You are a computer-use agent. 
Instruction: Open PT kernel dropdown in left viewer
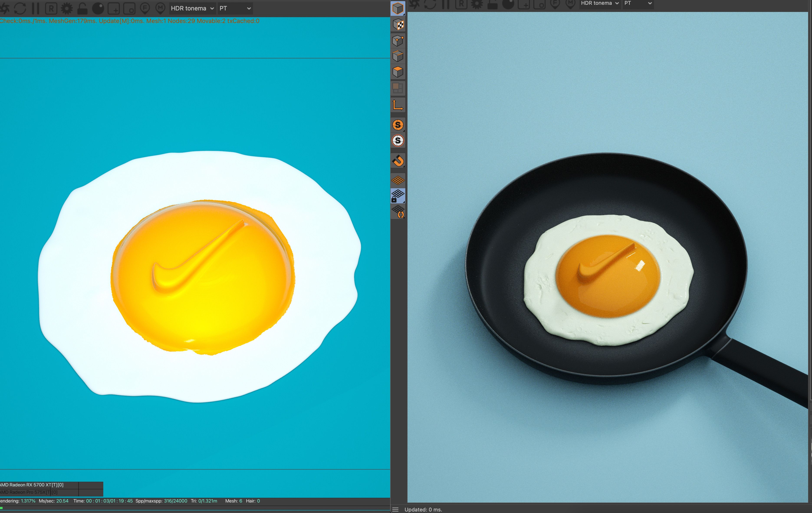pyautogui.click(x=235, y=8)
